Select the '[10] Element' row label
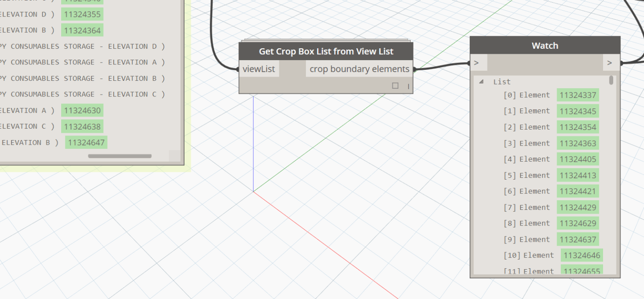This screenshot has width=644, height=299. 529,255
